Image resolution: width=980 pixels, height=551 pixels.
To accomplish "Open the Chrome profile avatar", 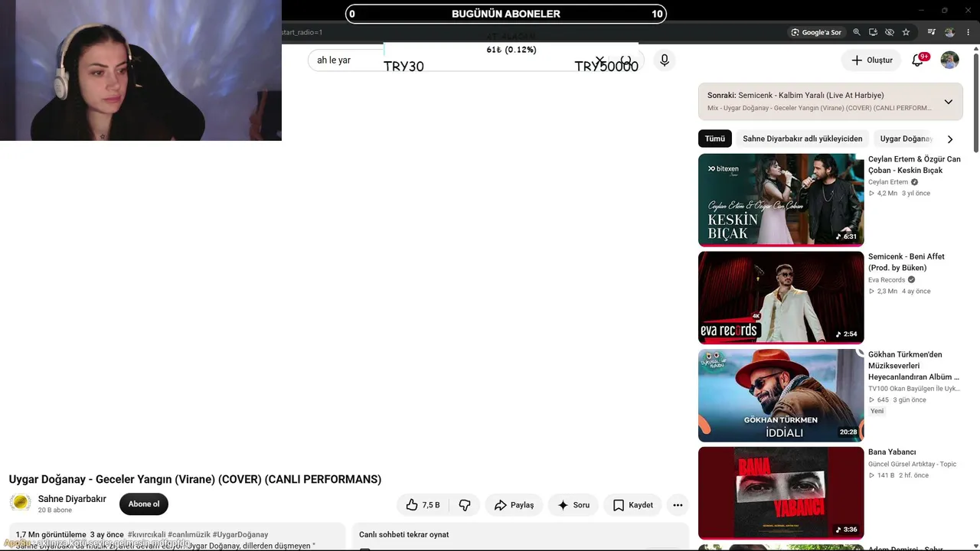I will (x=950, y=32).
